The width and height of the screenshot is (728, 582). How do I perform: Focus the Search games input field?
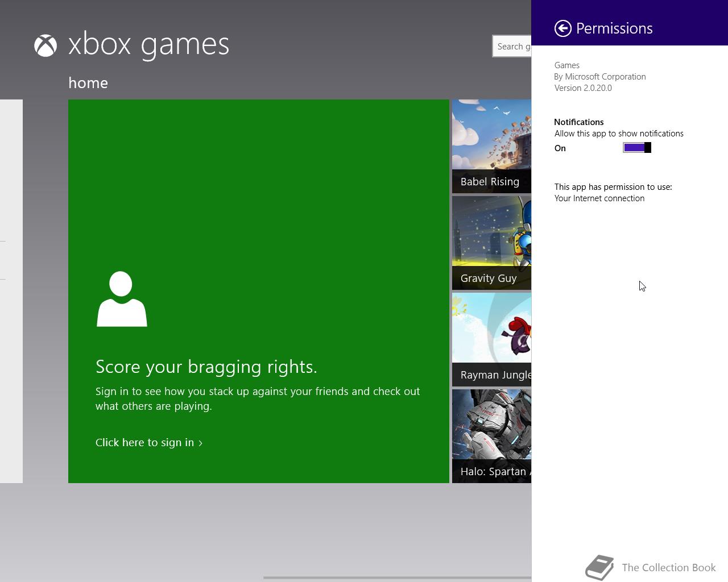tap(512, 46)
